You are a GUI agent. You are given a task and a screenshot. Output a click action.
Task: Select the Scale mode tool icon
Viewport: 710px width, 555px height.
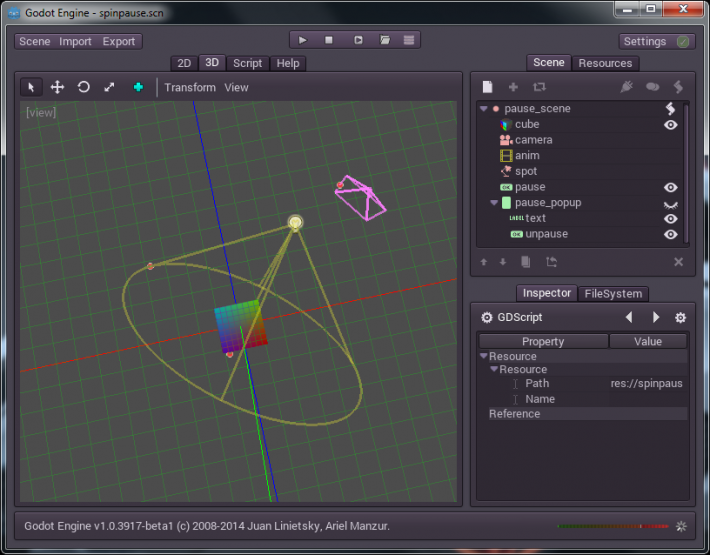pos(109,87)
